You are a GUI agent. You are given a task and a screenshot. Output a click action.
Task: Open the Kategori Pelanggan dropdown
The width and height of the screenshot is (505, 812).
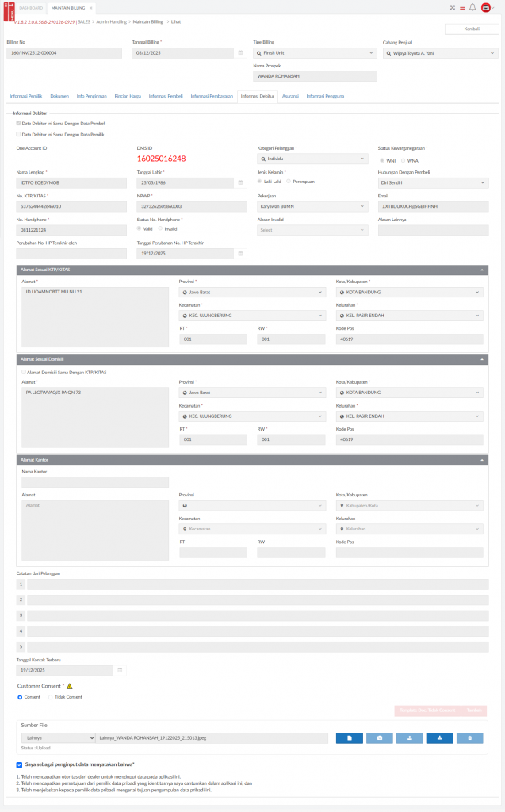coord(312,159)
